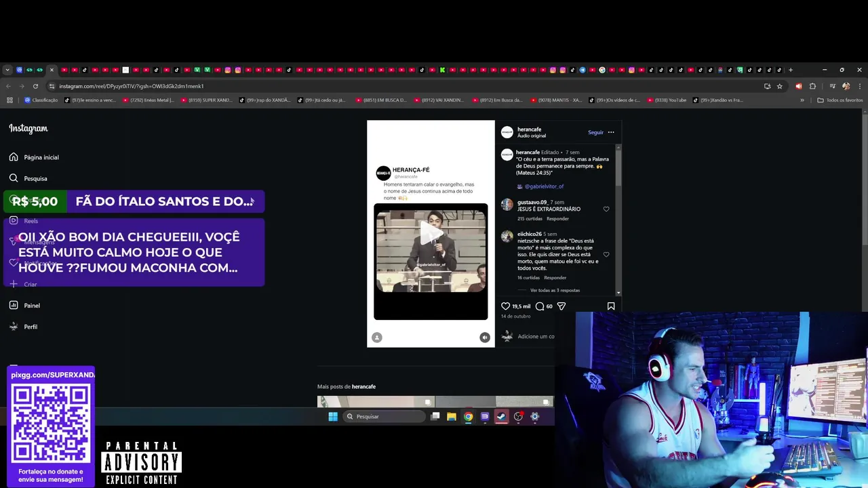Like the reel with heart icon
This screenshot has height=488, width=868.
pos(505,306)
